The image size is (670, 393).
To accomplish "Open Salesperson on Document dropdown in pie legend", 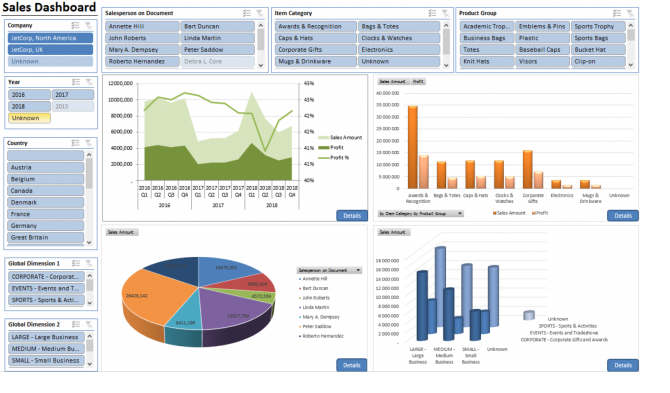I will point(329,270).
